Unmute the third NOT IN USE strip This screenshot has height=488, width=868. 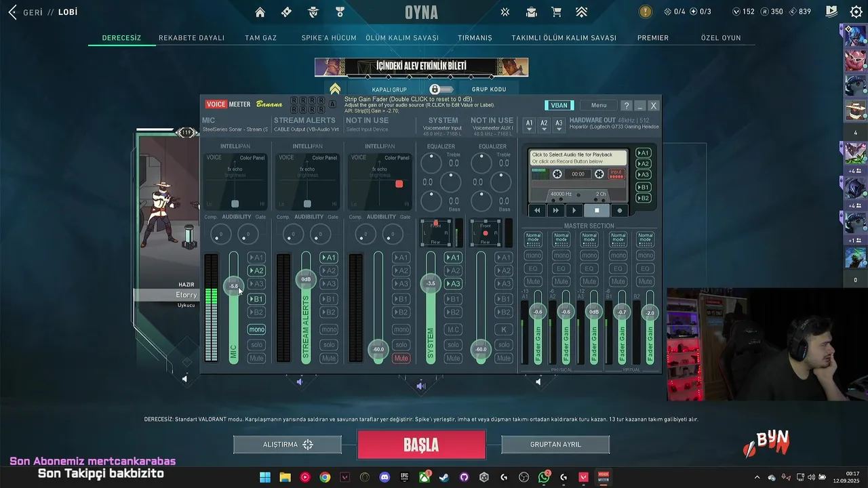tap(401, 358)
